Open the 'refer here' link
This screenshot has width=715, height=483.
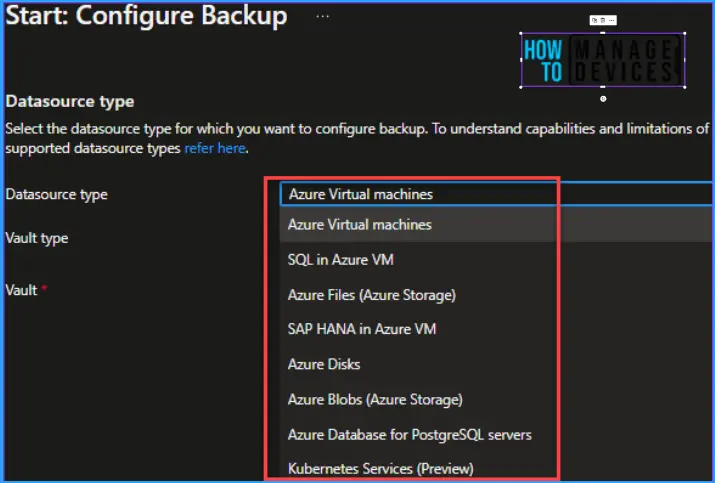[x=215, y=148]
